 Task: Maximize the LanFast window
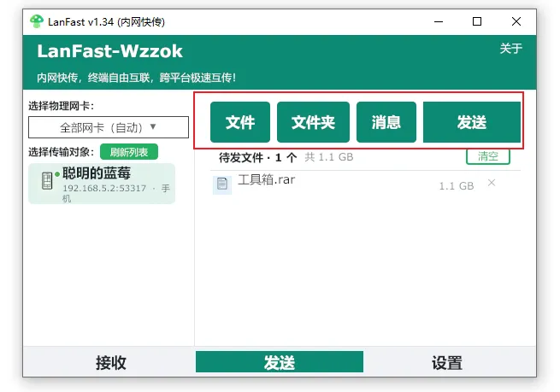point(477,21)
